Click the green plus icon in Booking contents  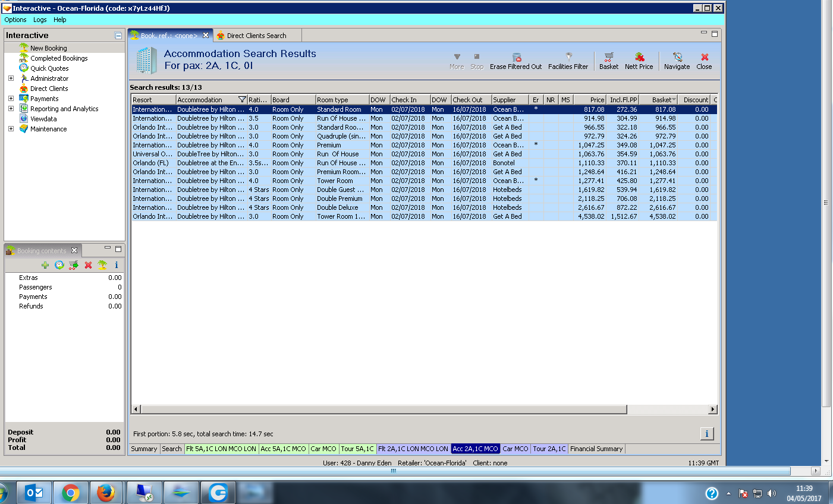[45, 265]
